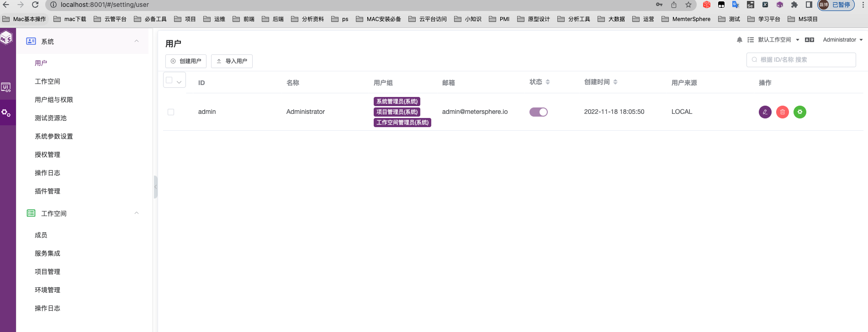Collapse the 工作空间 menu section
This screenshot has width=868, height=332.
137,213
